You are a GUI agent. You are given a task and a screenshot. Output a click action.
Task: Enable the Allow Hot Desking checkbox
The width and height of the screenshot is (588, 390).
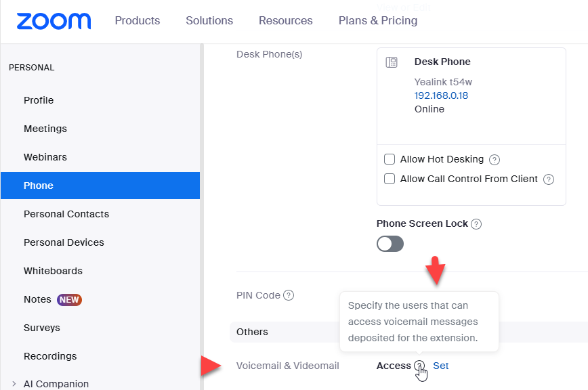[x=390, y=159]
